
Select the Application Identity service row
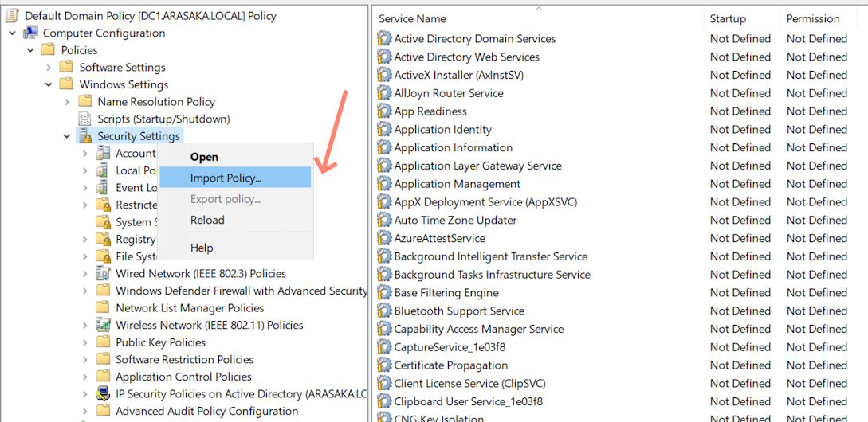442,129
